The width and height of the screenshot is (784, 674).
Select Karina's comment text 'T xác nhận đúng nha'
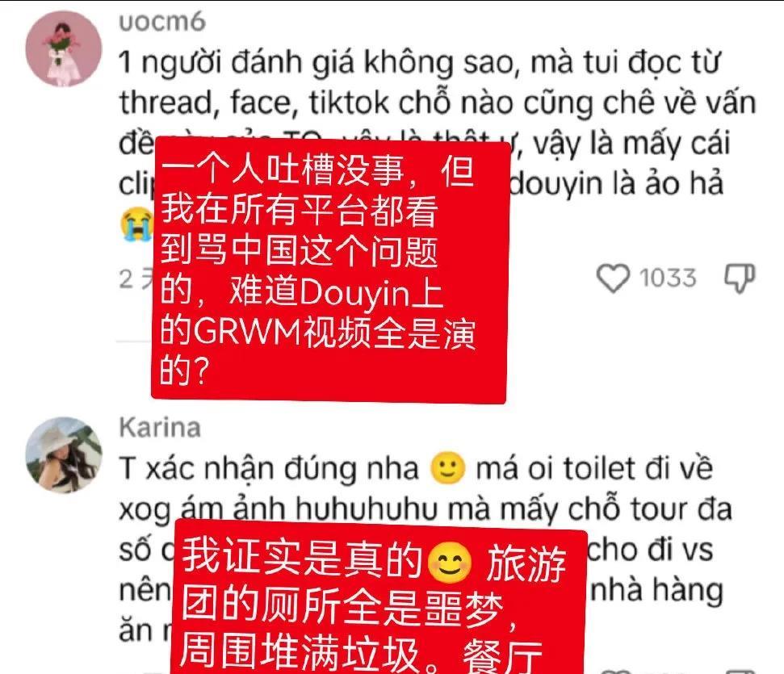269,470
